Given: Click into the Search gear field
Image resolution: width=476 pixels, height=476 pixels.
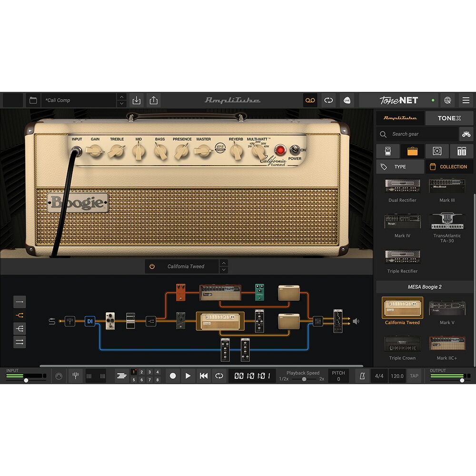Looking at the screenshot, I should click(x=417, y=134).
